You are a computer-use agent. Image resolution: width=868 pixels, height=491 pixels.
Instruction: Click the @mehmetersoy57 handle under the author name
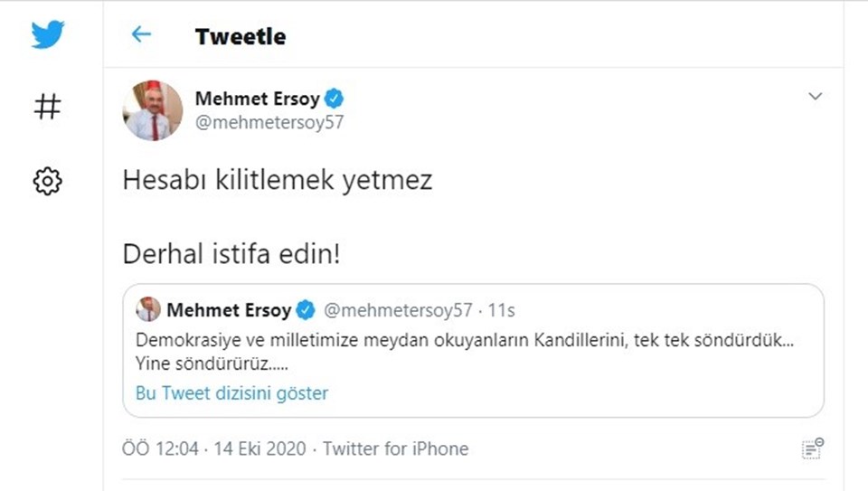[x=269, y=123]
